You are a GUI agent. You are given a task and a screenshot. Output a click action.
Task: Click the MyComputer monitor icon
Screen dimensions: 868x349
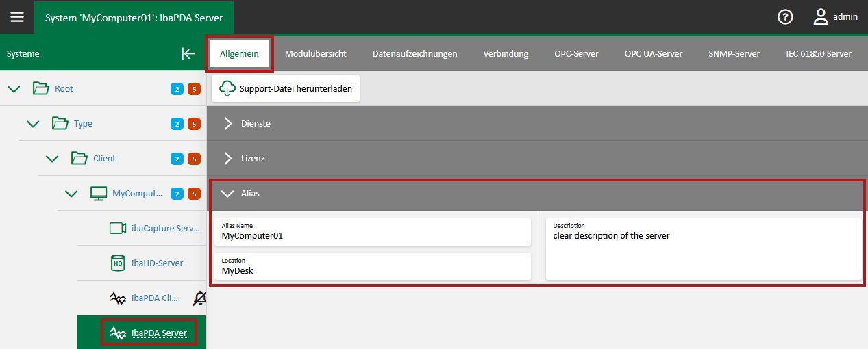[99, 193]
